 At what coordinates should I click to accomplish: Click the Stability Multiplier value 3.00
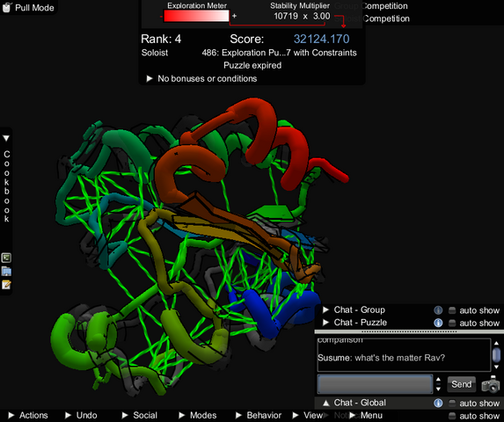[321, 16]
